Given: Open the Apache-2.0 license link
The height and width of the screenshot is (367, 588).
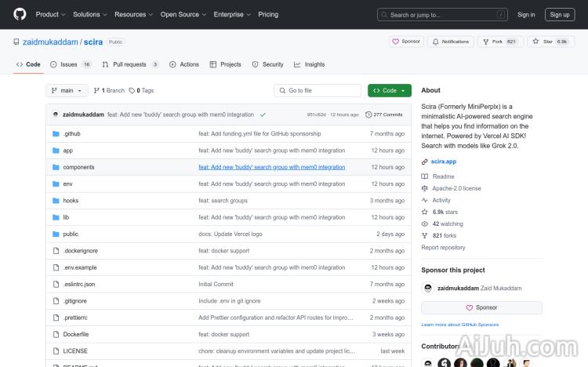Looking at the screenshot, I should [x=456, y=188].
